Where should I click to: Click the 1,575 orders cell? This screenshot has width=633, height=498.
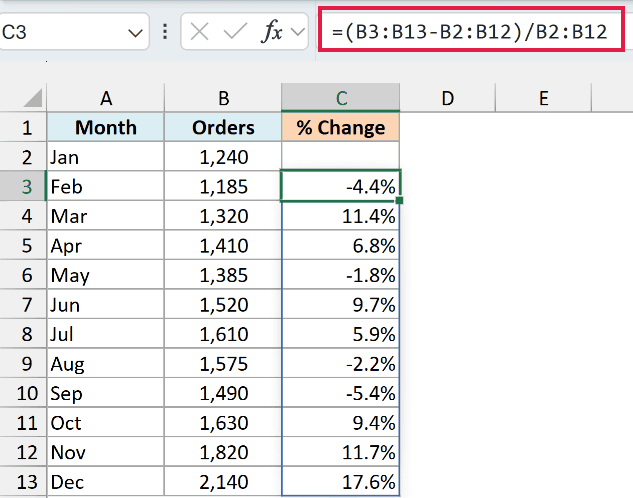(223, 363)
